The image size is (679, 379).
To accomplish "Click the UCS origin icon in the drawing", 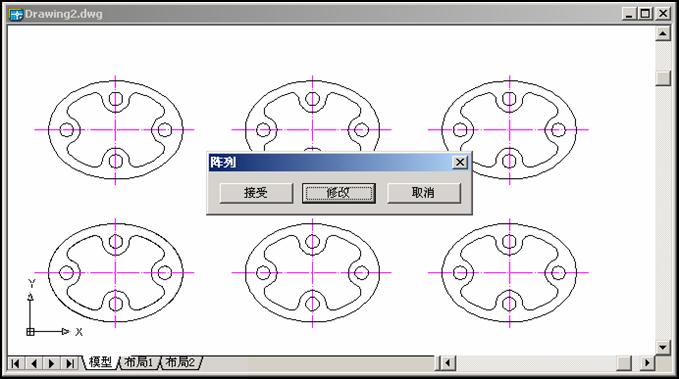I will pos(30,332).
